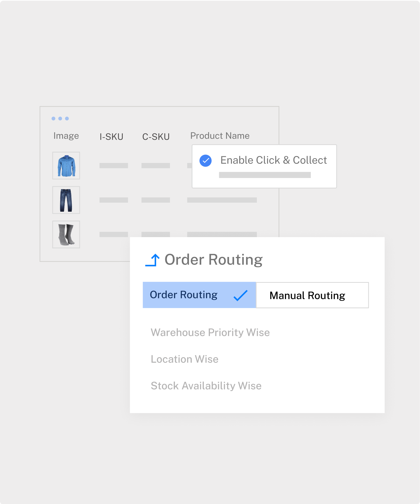Image resolution: width=420 pixels, height=504 pixels.
Task: Toggle the Enable Click & Collect checkbox
Action: (x=205, y=161)
